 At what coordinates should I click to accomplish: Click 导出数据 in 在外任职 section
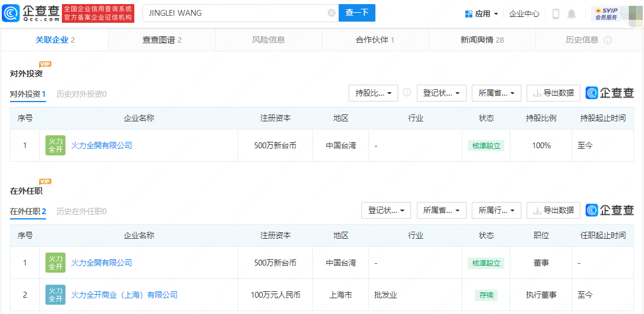point(554,210)
